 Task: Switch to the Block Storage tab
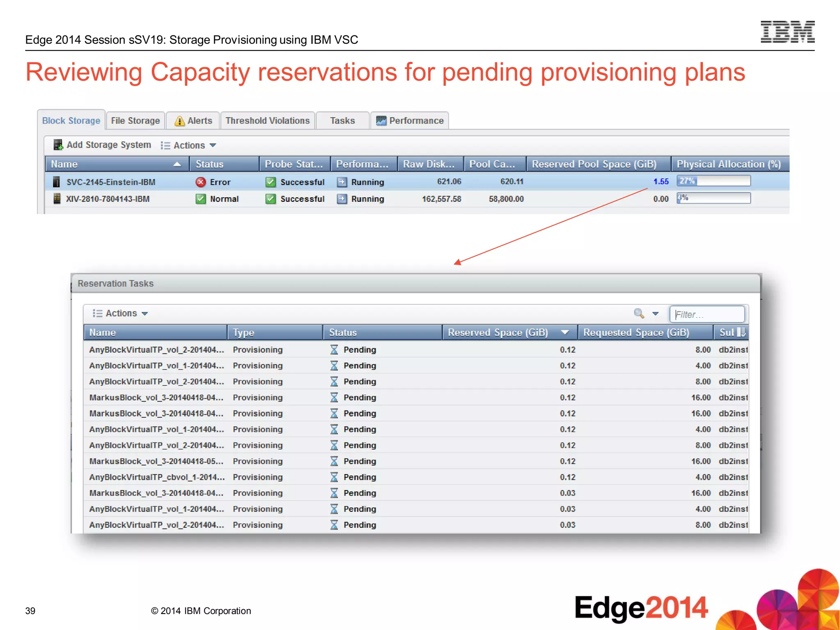click(71, 121)
